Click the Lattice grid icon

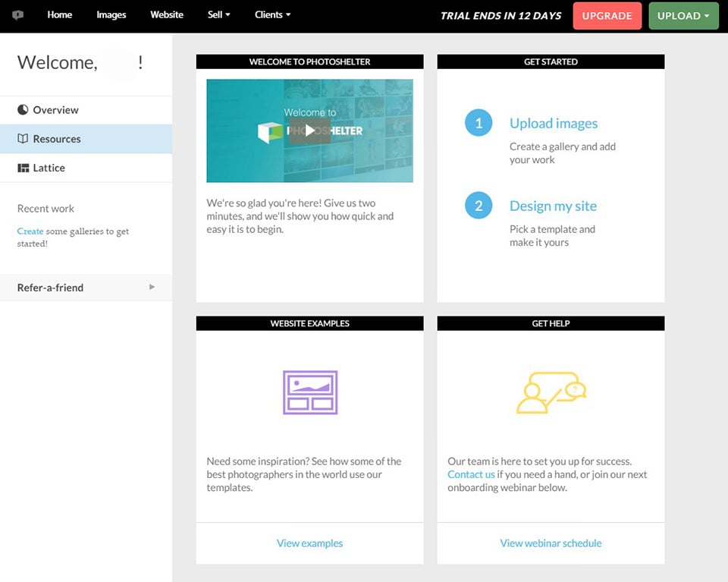(x=24, y=168)
